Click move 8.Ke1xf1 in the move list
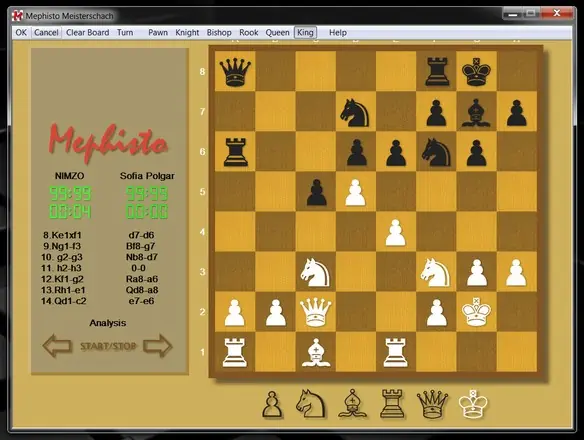 click(x=62, y=235)
